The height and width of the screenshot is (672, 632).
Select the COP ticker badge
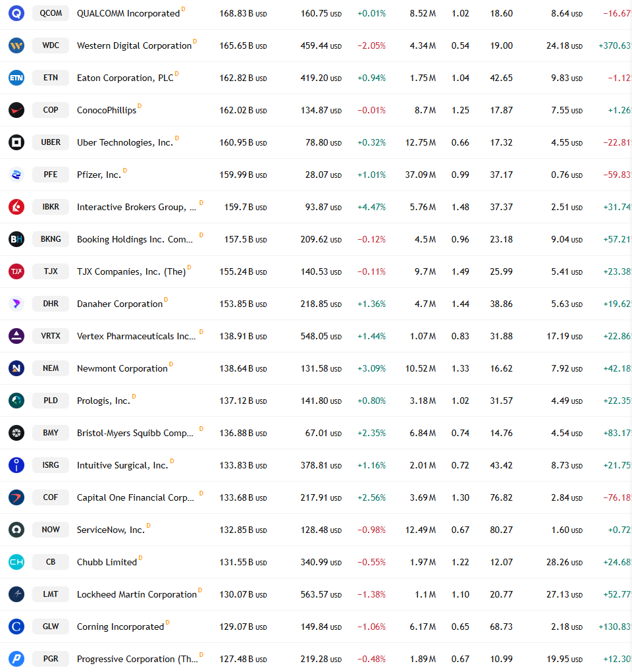pos(51,110)
